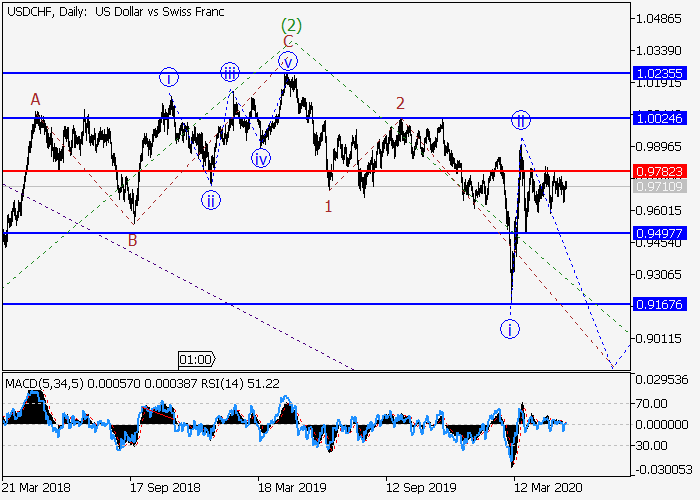Click the red wave A label
Image resolution: width=700 pixels, height=500 pixels.
click(x=35, y=99)
